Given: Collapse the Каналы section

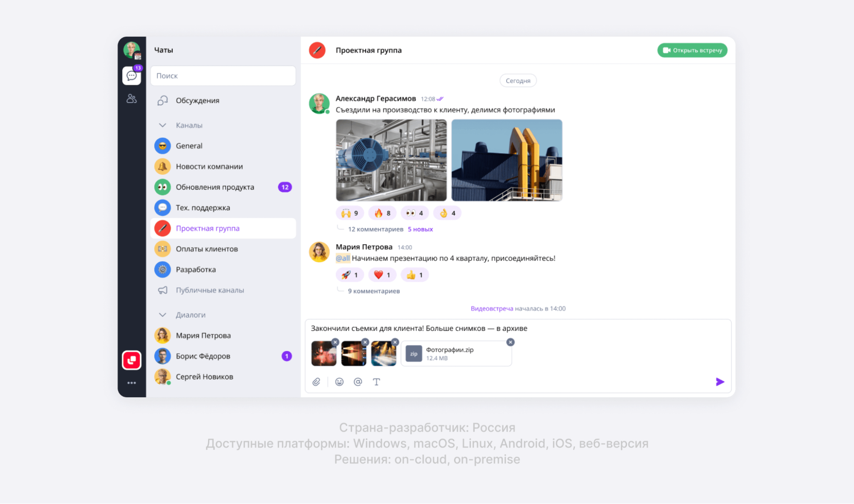Looking at the screenshot, I should click(162, 125).
